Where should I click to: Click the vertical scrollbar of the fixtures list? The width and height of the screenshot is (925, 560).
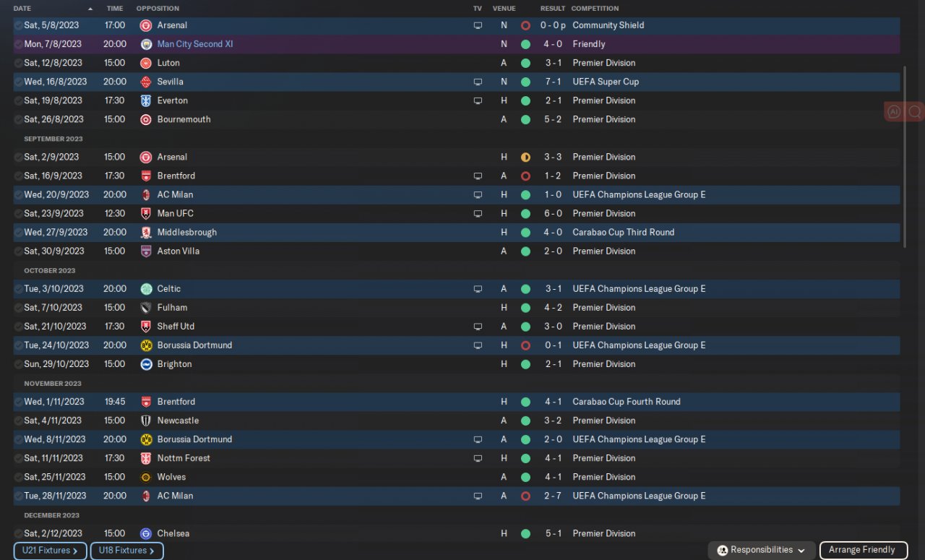(x=905, y=157)
